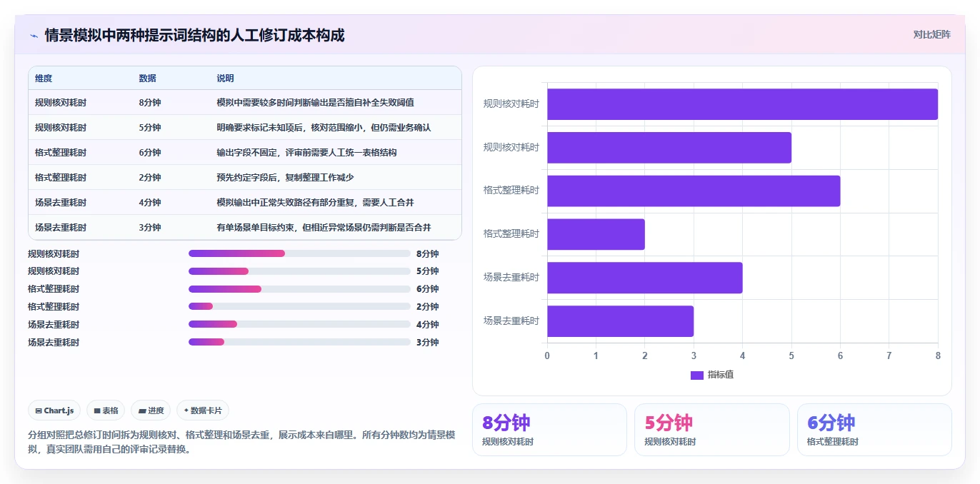Click the 2分钟 value right of the progress bar
Image resolution: width=980 pixels, height=484 pixels.
click(x=427, y=306)
